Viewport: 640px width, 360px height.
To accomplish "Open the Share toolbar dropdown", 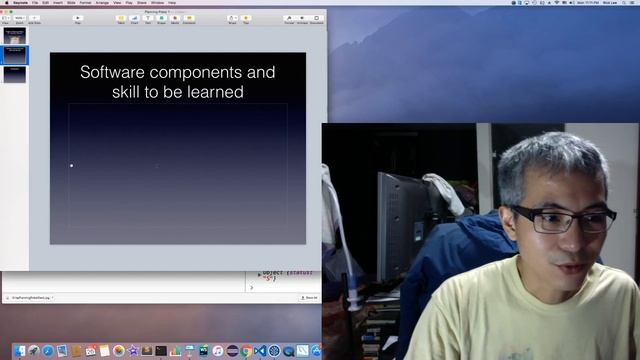I will 232,19.
